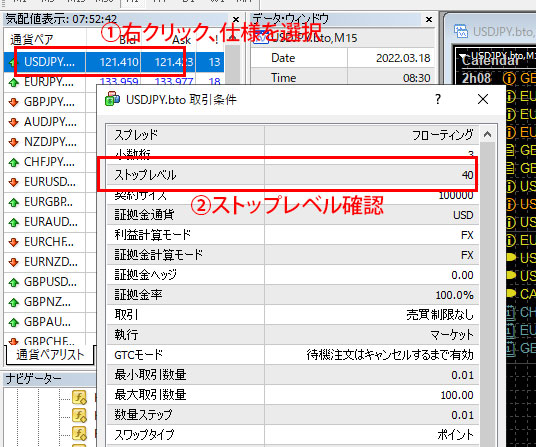Click the green up arrow beside GBPNZ
This screenshot has height=447, width=536.
(14, 302)
